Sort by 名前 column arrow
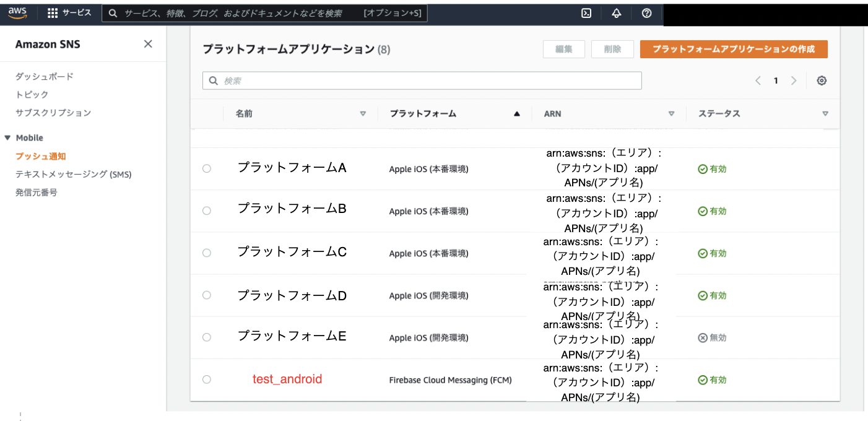The image size is (868, 421). click(363, 114)
